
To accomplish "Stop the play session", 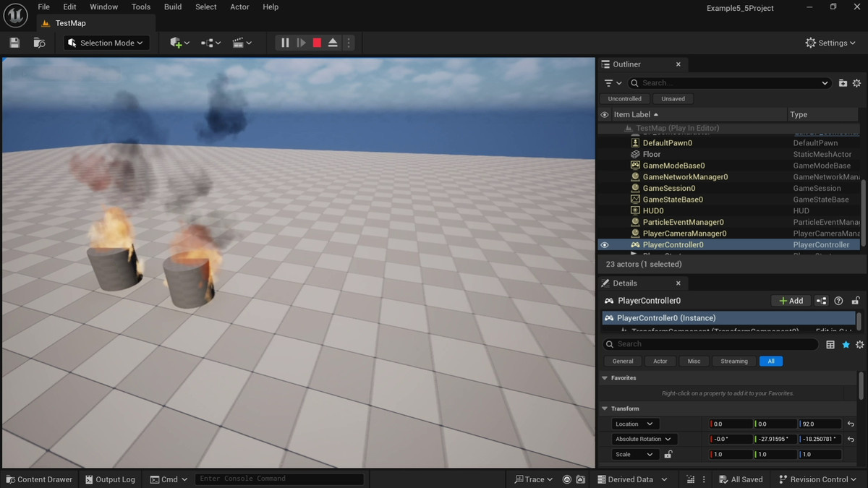I will [317, 43].
